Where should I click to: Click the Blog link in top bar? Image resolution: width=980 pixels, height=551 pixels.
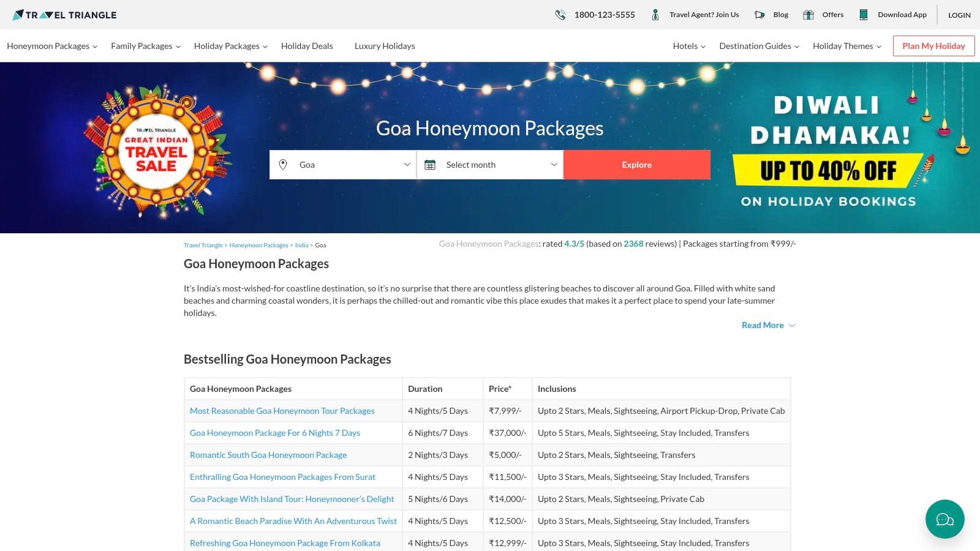click(781, 15)
